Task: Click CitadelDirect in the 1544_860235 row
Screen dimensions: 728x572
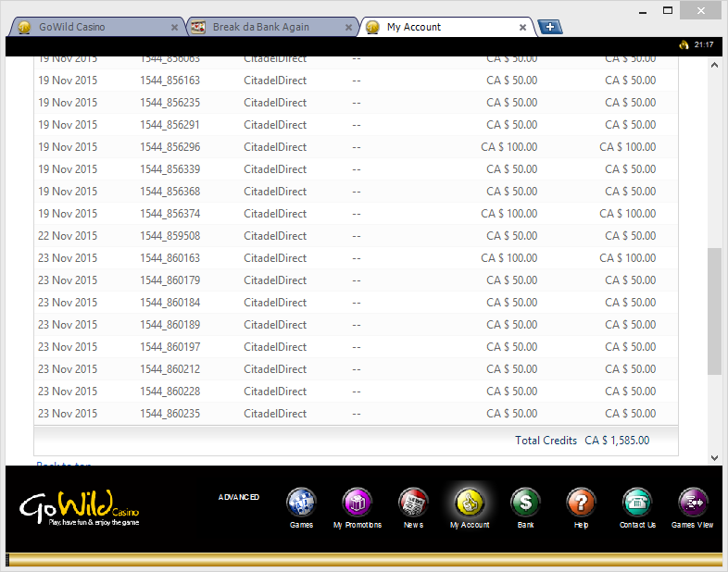Action: click(275, 414)
